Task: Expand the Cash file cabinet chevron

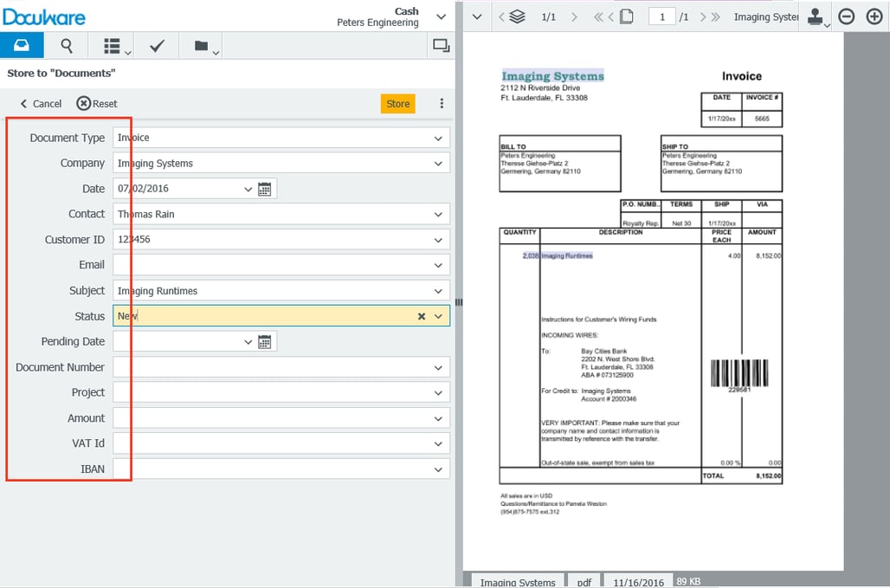Action: click(x=440, y=16)
